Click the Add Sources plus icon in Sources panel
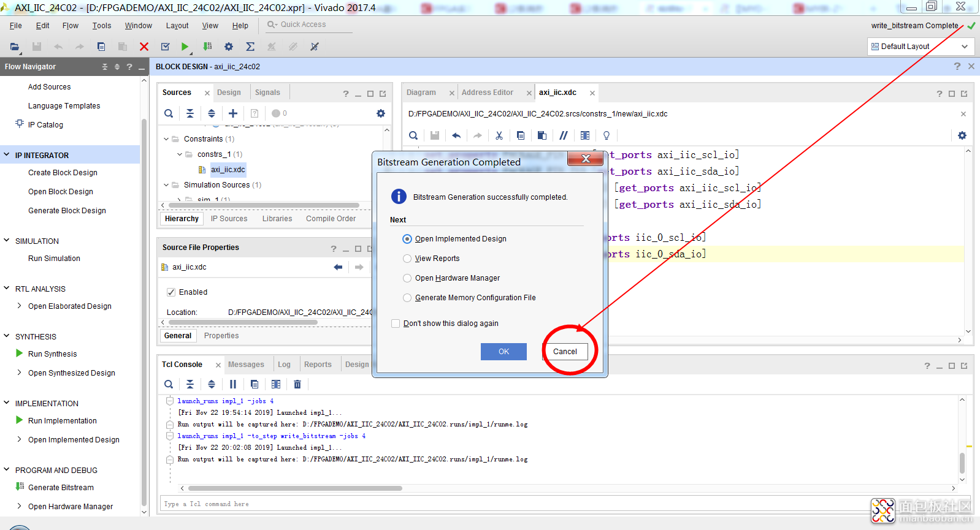 coord(233,113)
